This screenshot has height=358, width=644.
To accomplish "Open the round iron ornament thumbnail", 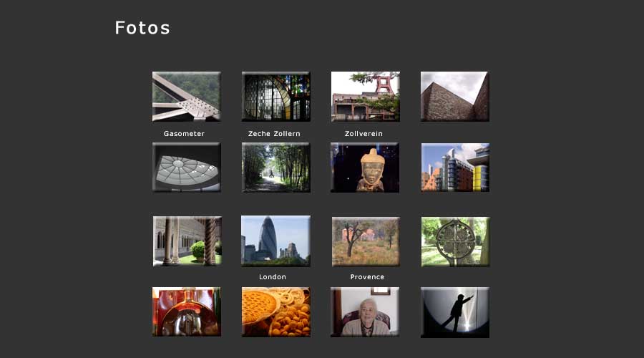I will pos(456,242).
